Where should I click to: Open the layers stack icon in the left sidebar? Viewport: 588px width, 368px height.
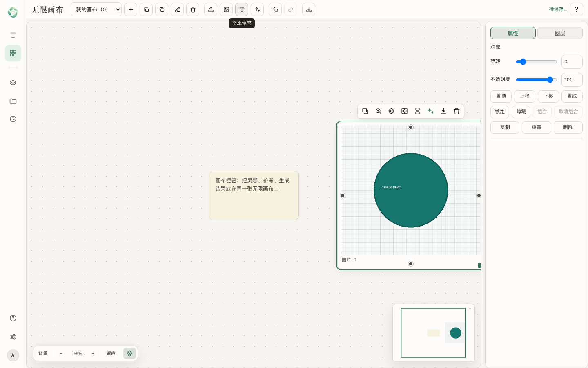tap(13, 83)
